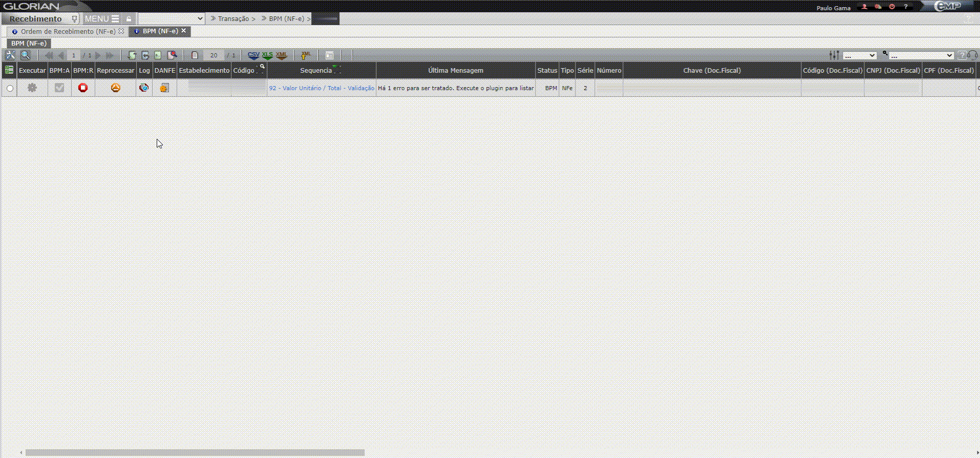
Task: Click the Transação breadcrumb link
Action: [233, 18]
